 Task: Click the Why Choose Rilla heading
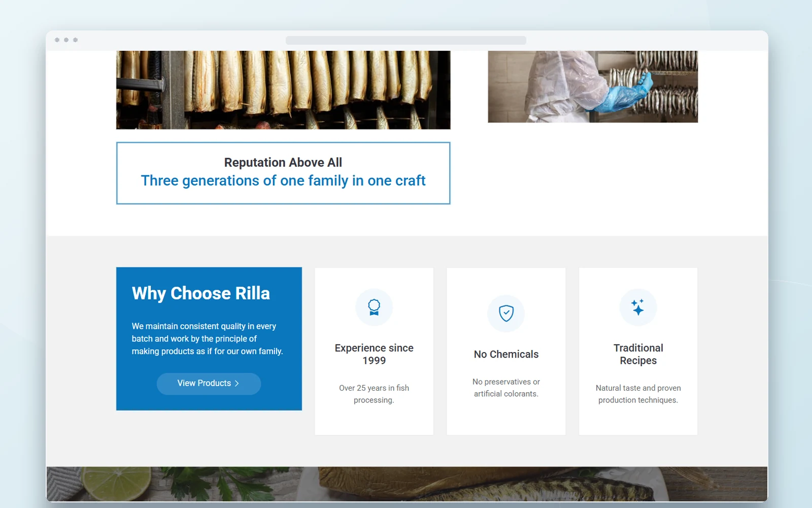coord(201,293)
